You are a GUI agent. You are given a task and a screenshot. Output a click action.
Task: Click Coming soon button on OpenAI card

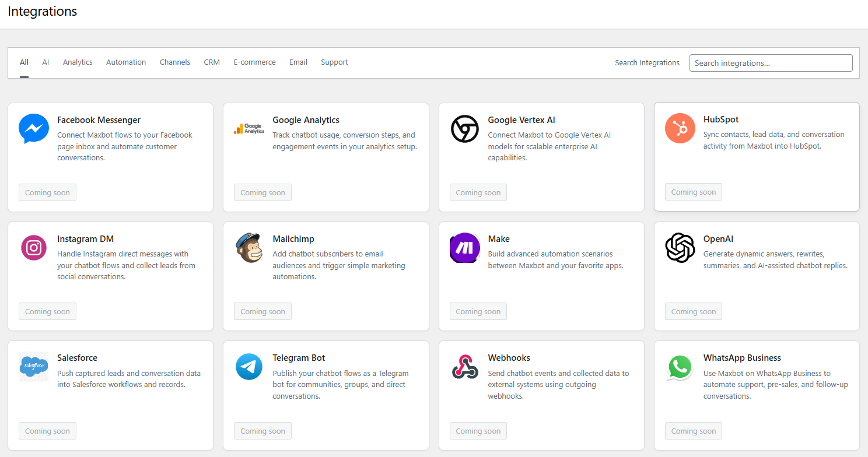point(693,312)
